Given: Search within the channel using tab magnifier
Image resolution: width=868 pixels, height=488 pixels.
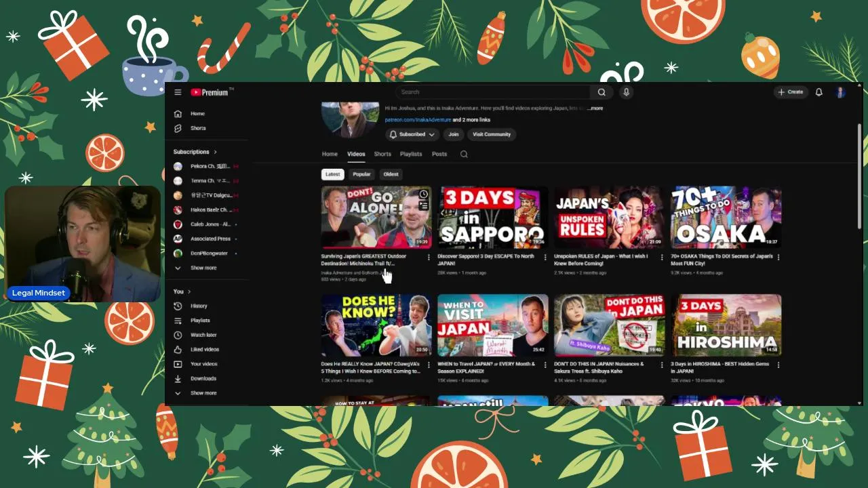Looking at the screenshot, I should point(464,154).
